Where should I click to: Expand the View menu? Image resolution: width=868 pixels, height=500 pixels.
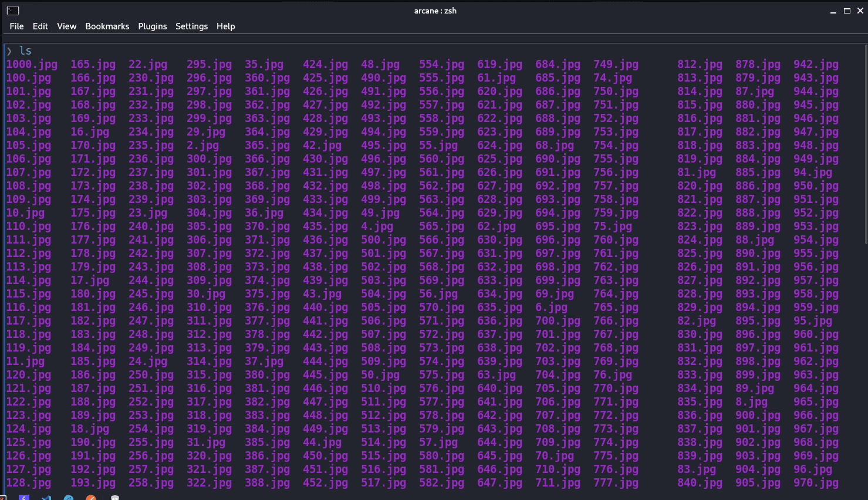tap(66, 26)
